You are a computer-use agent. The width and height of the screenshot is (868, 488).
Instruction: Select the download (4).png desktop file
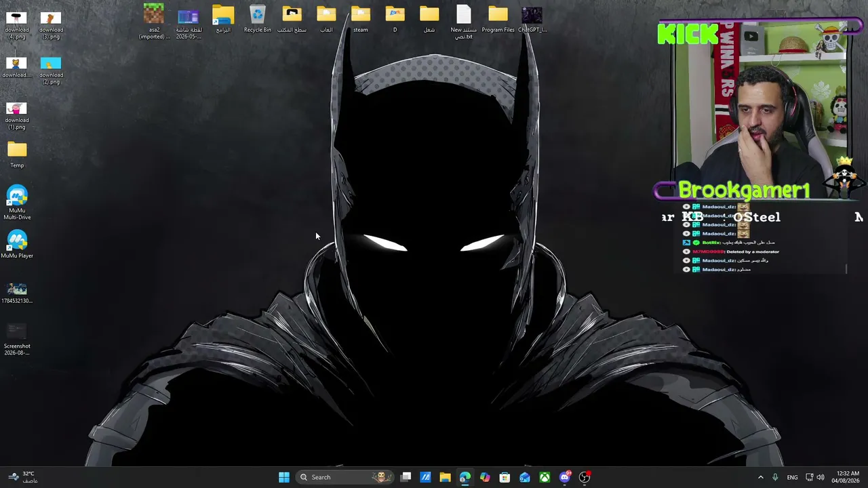17,24
